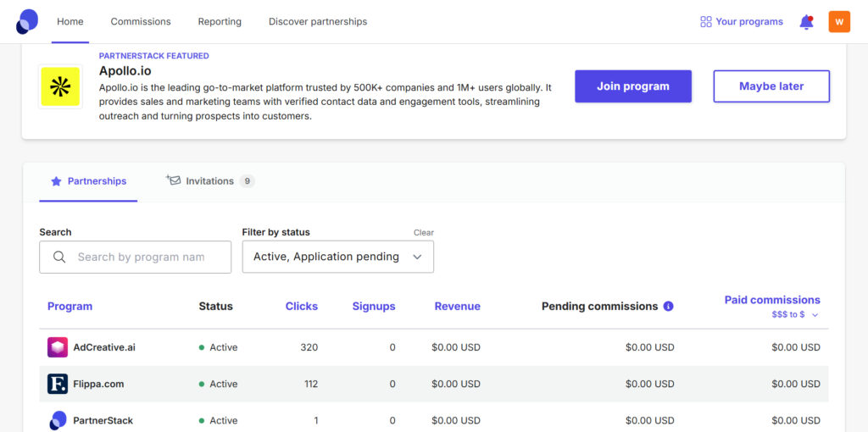Viewport: 868px width, 432px height.
Task: Click the Invitations count badge 9
Action: click(247, 181)
